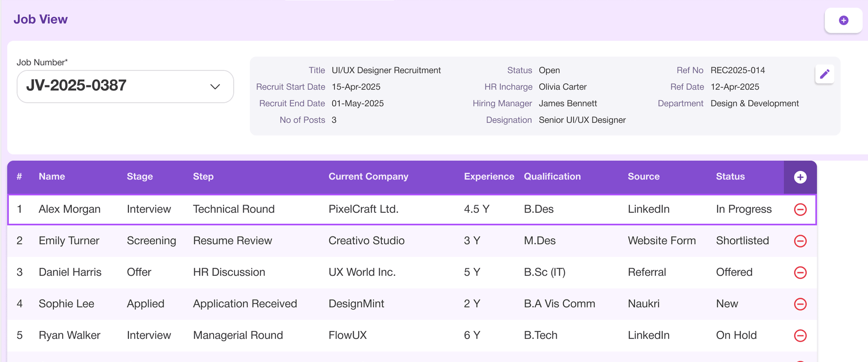Open the Job Number dropdown JV-2025-0387
Viewport: 868px width, 362px height.
click(125, 86)
